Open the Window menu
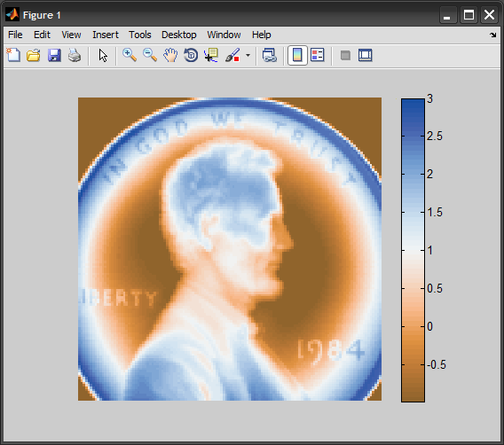 pos(224,35)
